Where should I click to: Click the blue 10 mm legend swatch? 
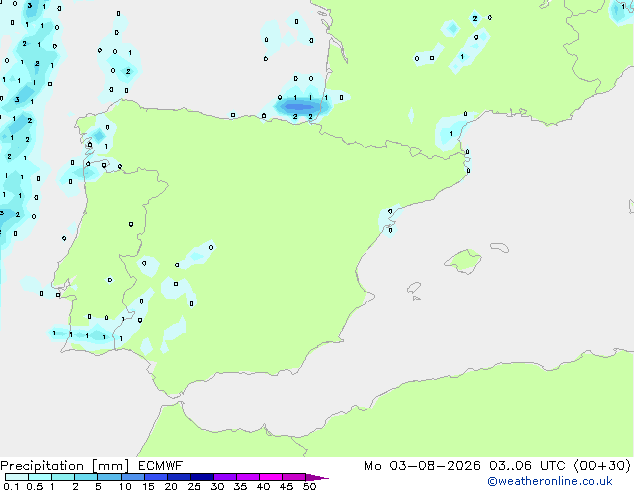132,477
